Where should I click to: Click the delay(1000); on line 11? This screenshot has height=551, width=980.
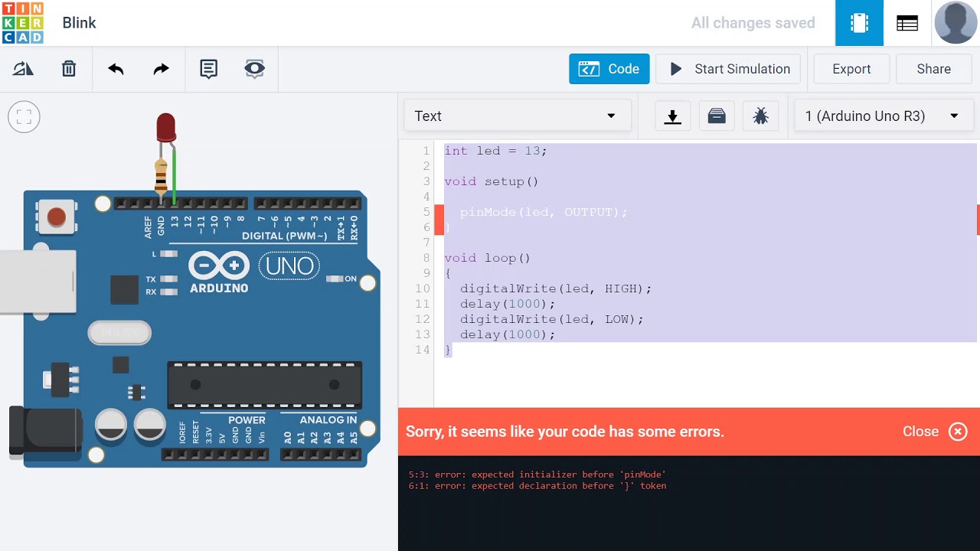[x=508, y=304]
